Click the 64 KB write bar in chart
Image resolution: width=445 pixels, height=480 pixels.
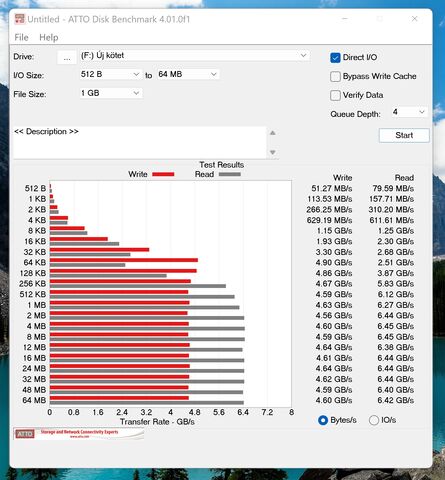(x=124, y=260)
